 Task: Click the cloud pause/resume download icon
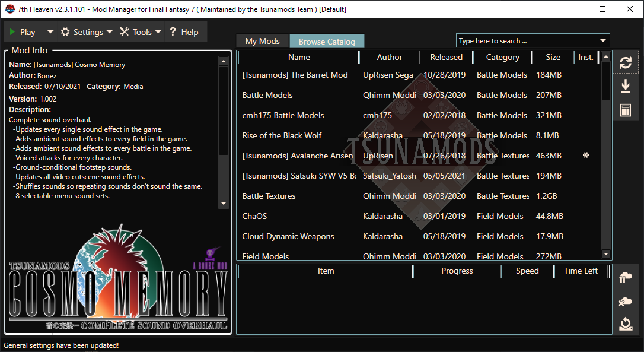tap(626, 278)
